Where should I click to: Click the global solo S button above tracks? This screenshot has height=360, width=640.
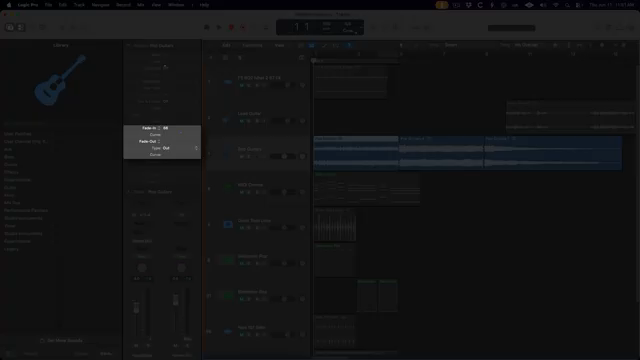point(240,58)
